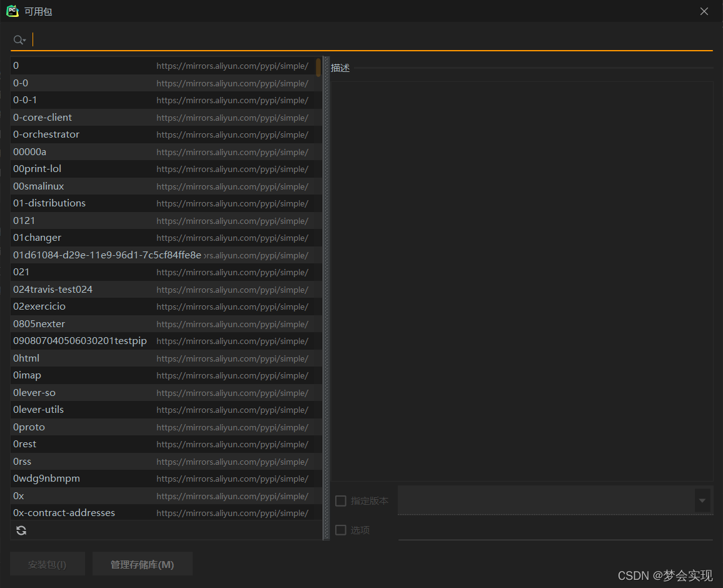Click the options text input field
The width and height of the screenshot is (723, 588).
[x=555, y=530]
